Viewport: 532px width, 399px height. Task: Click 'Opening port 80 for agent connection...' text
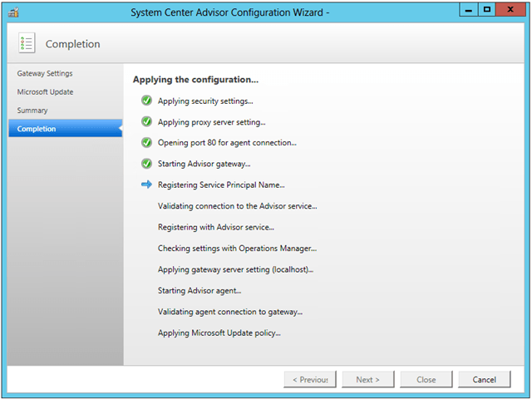coord(227,143)
